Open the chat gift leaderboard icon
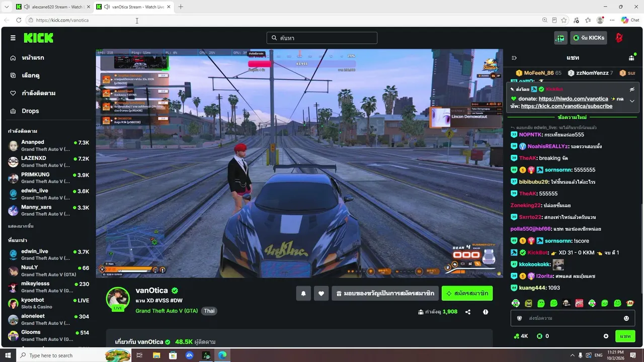 [631, 58]
